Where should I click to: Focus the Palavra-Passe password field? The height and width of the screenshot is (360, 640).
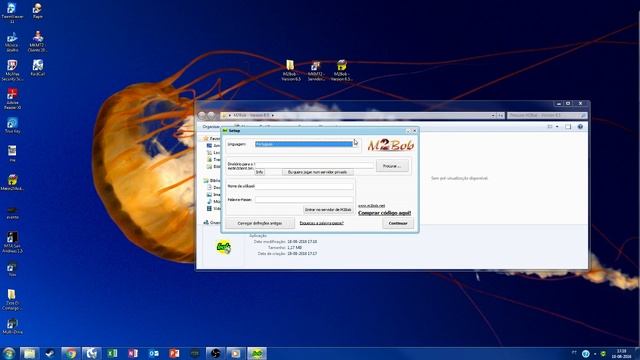tap(304, 200)
